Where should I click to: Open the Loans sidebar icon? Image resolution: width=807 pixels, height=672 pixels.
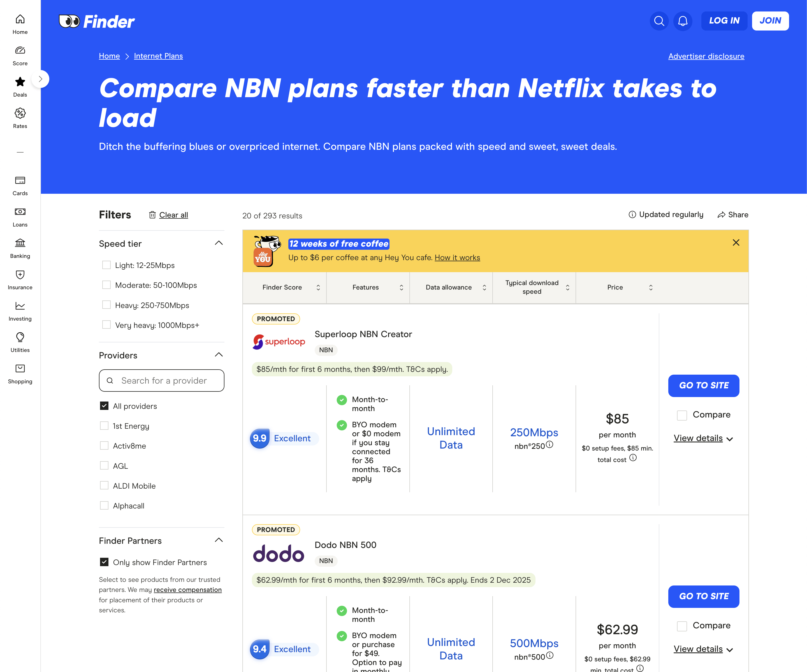click(x=20, y=212)
